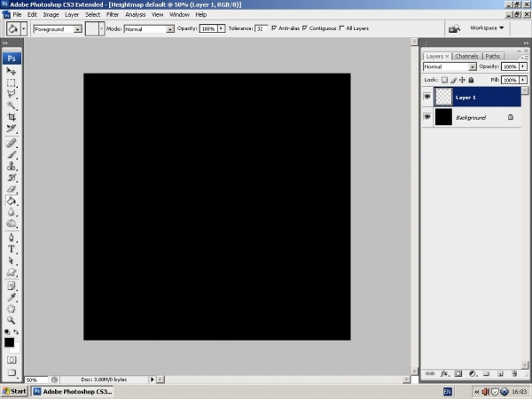Select the Brush tool

(12, 154)
